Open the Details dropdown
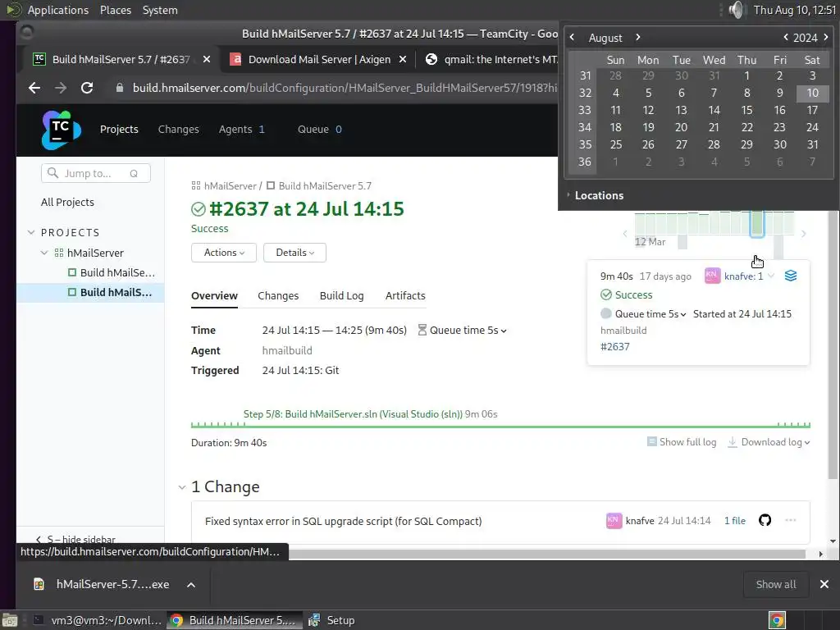The height and width of the screenshot is (630, 840). (294, 253)
